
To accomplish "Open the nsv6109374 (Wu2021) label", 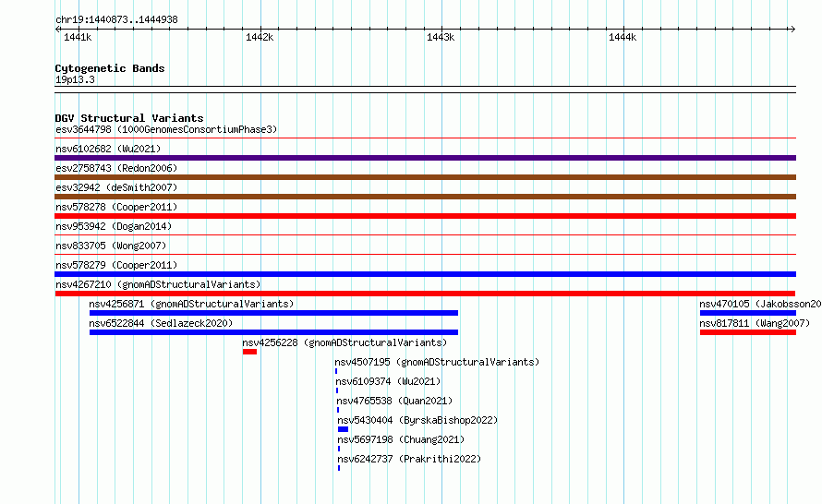I will [388, 381].
